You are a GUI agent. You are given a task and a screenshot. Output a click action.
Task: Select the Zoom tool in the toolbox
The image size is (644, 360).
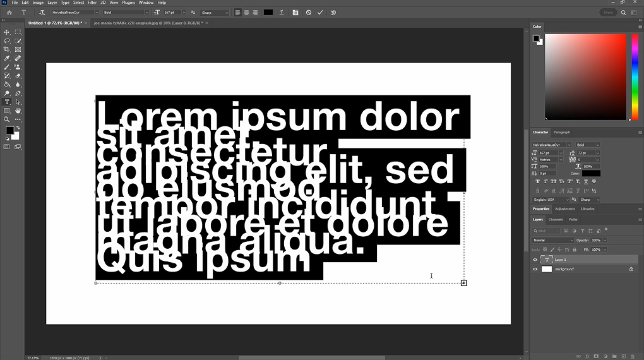point(7,119)
